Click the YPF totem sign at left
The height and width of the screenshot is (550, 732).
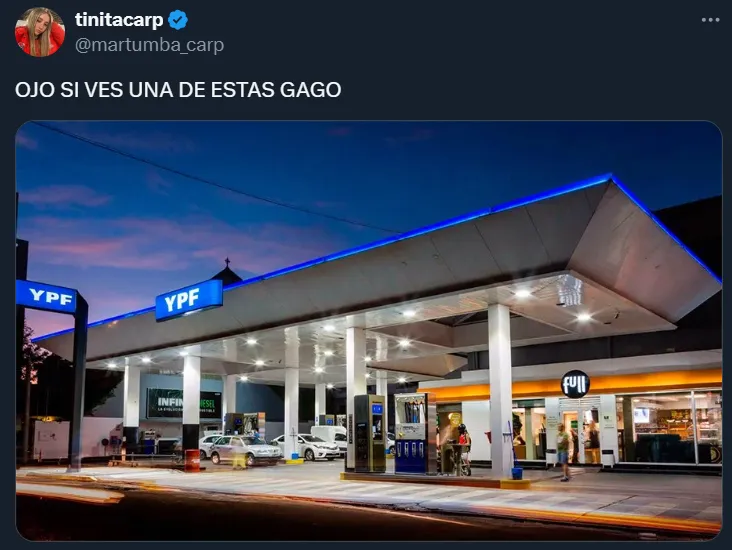point(46,296)
